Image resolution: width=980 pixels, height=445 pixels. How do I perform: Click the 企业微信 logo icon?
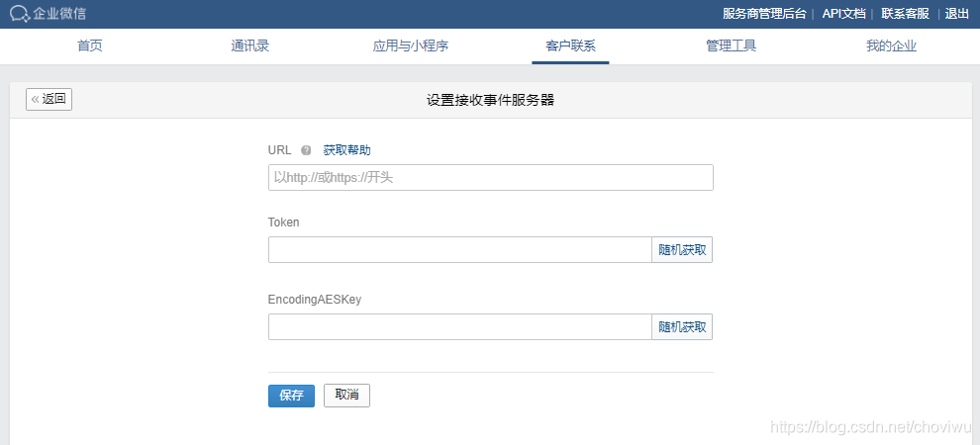coord(20,13)
